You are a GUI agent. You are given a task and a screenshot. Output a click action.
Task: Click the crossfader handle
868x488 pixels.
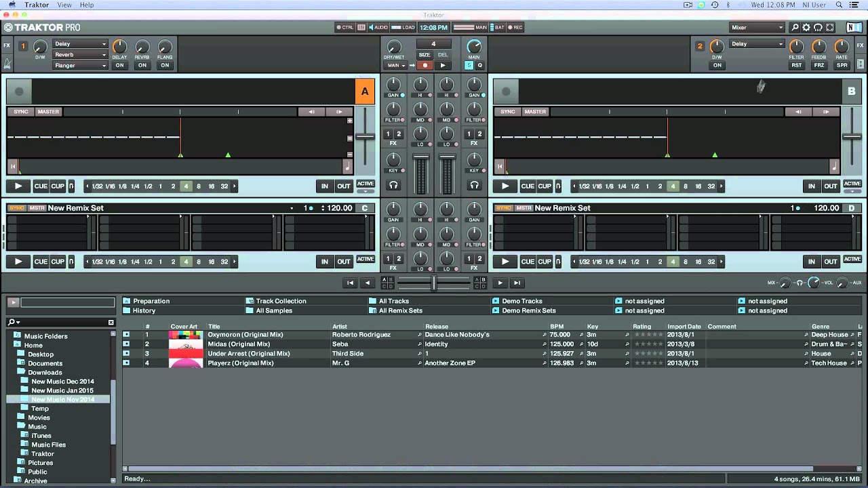[x=434, y=283]
